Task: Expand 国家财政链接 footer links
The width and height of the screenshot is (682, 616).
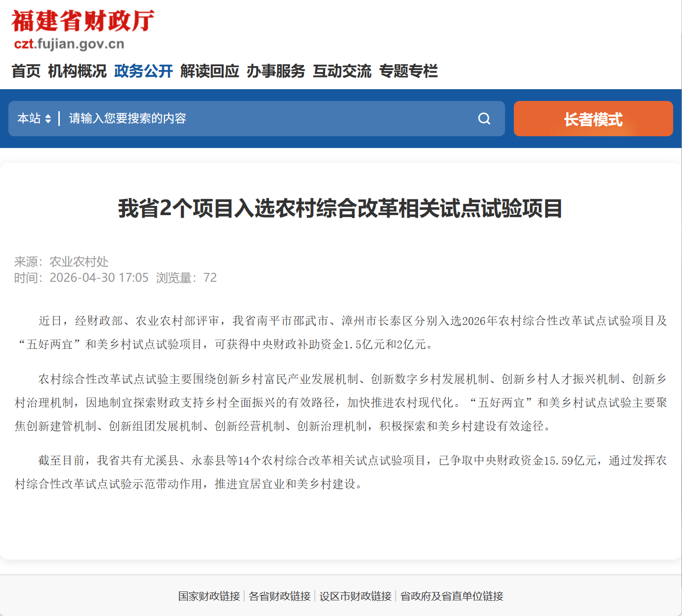Action: 209,596
